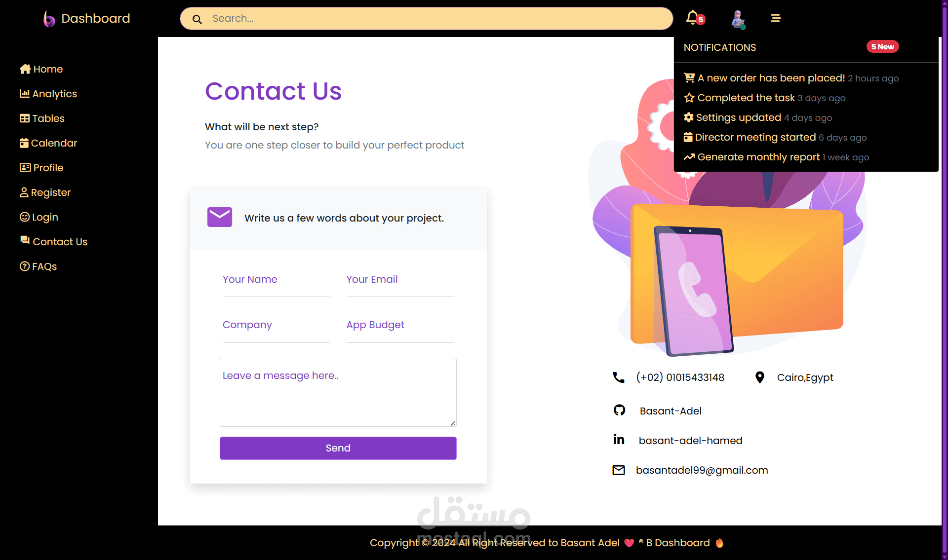948x560 pixels.
Task: Go to Calendar in the sidebar
Action: pos(48,143)
